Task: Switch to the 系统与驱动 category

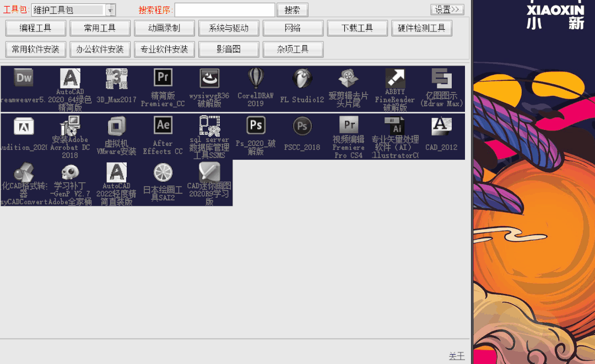Action: tap(229, 28)
